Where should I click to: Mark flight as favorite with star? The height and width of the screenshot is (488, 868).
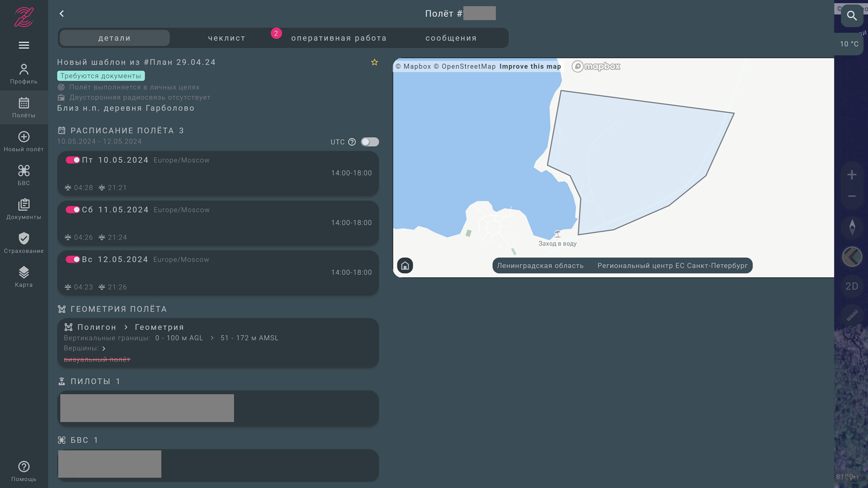coord(375,62)
